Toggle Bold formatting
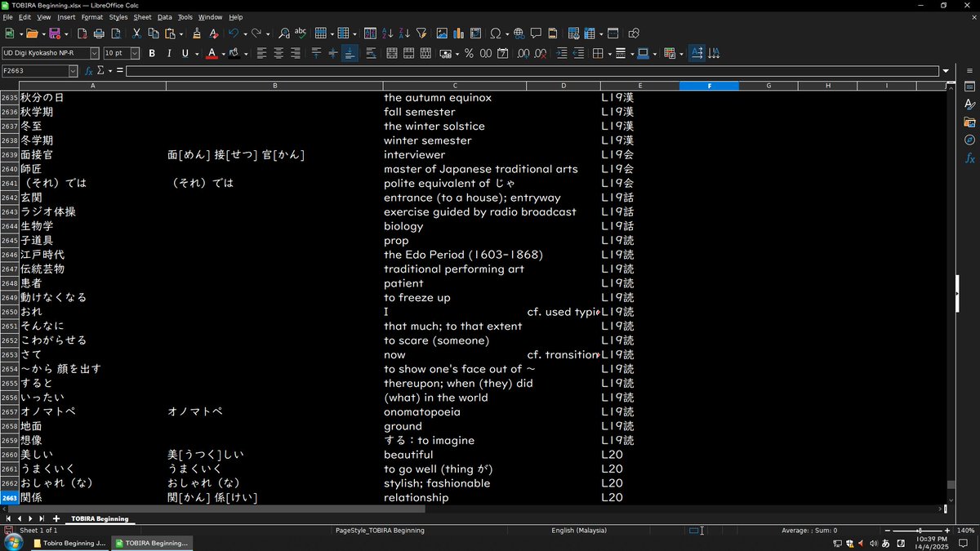Screen dimensions: 980x551 coord(152,53)
